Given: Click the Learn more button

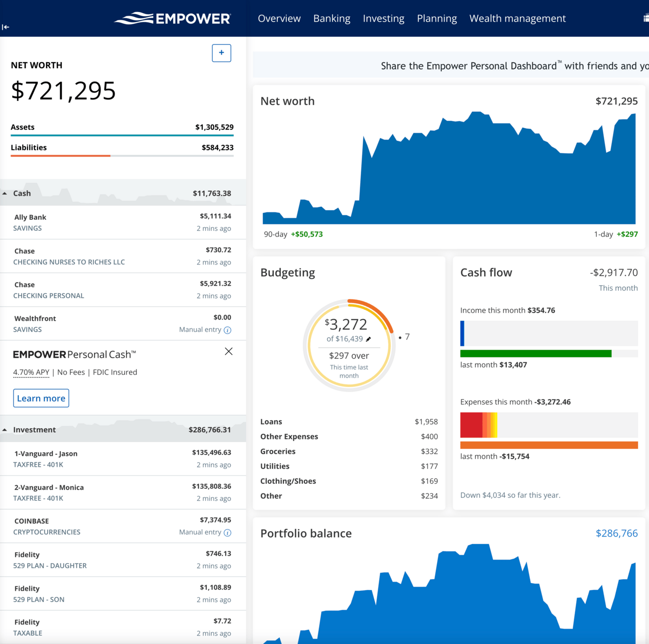Looking at the screenshot, I should pos(41,398).
